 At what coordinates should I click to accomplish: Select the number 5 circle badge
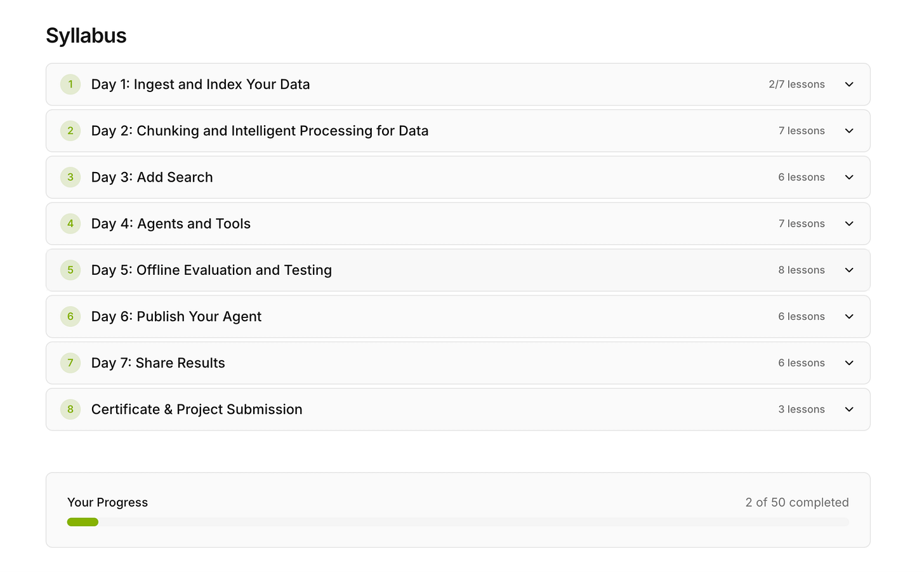70,270
